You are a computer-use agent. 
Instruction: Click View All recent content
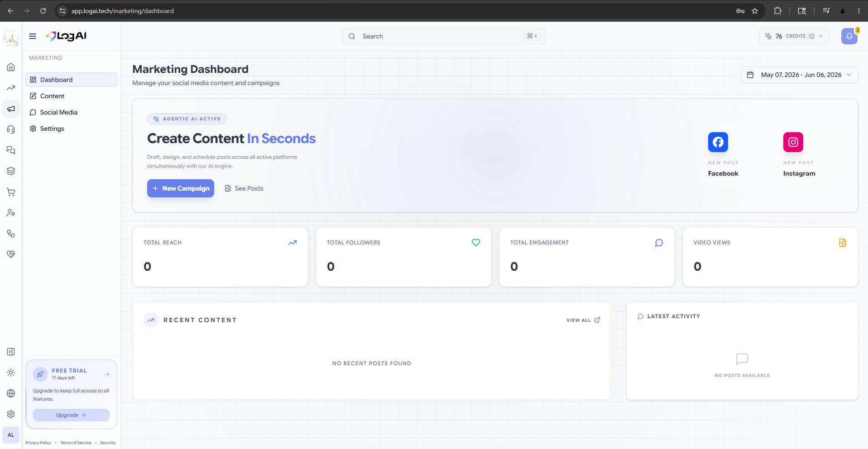click(583, 320)
